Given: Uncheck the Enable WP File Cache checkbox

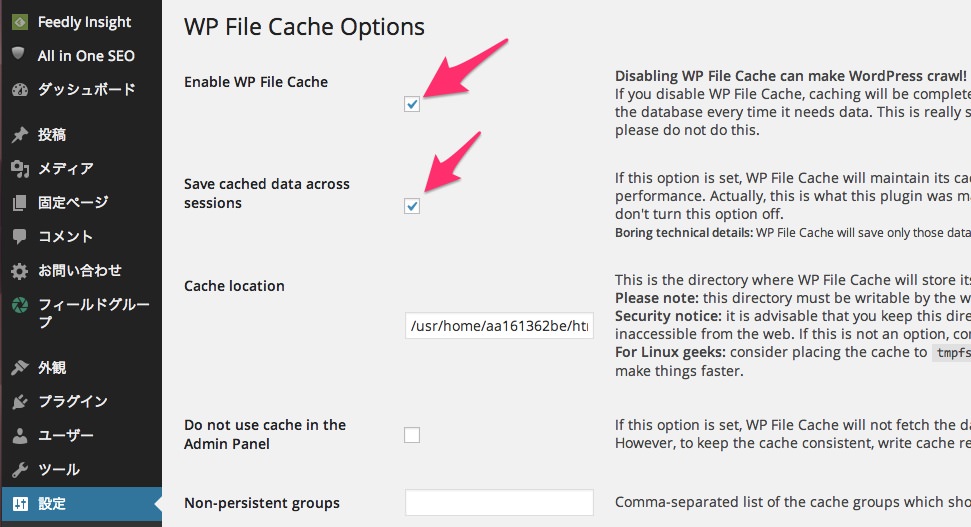Looking at the screenshot, I should pos(412,104).
